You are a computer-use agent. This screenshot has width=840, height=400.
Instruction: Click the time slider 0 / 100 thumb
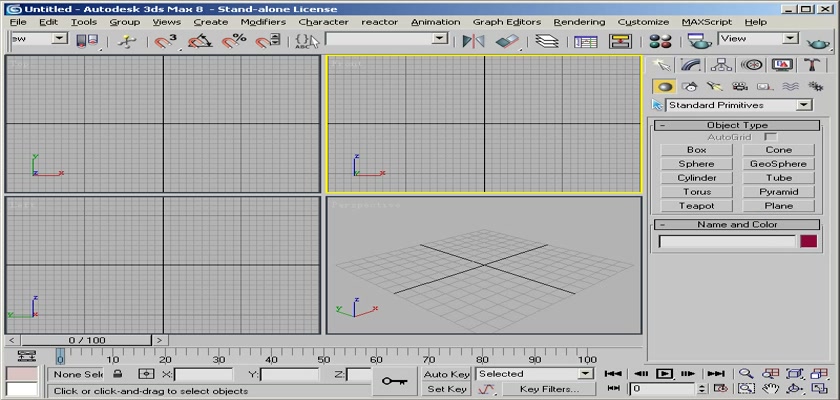coord(87,340)
